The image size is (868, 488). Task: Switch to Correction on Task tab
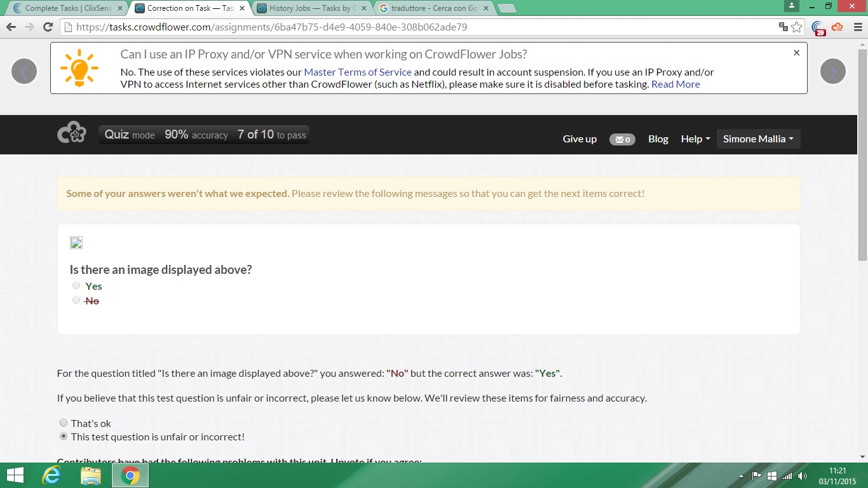189,8
